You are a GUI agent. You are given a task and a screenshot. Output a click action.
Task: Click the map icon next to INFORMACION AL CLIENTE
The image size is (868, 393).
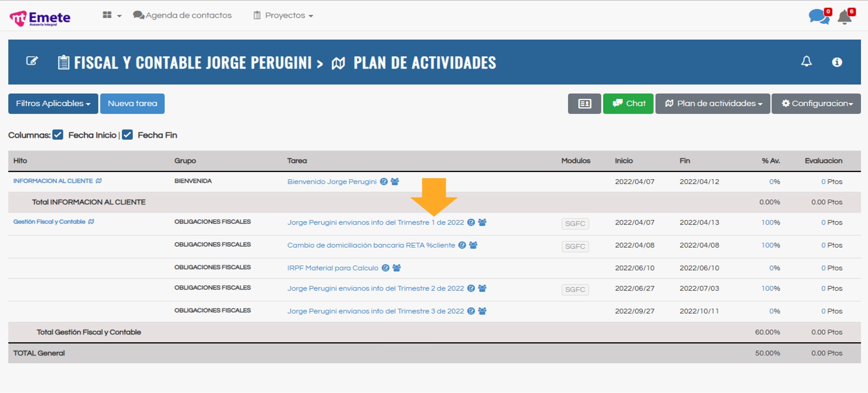click(x=99, y=181)
